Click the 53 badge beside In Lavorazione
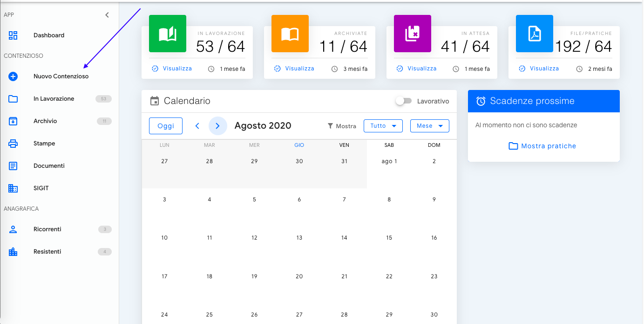 coord(103,99)
